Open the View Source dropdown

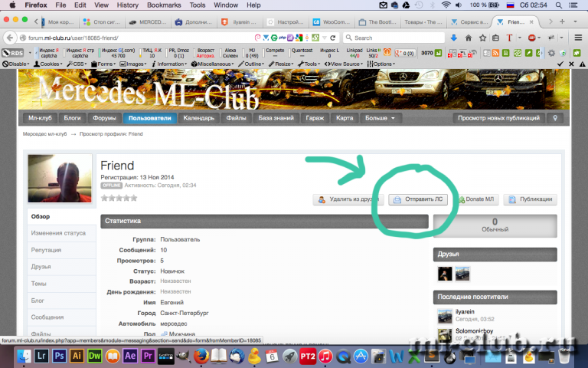[x=344, y=64]
